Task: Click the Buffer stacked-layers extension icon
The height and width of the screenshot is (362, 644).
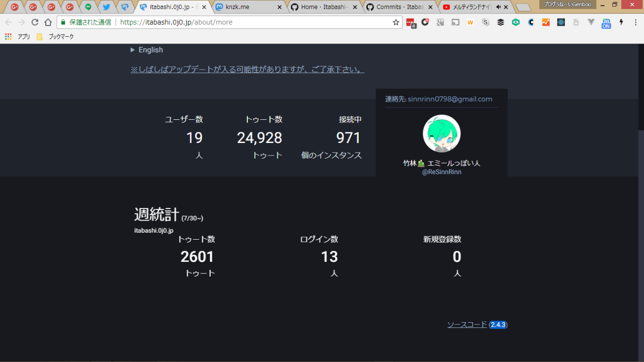Action: pos(501,22)
